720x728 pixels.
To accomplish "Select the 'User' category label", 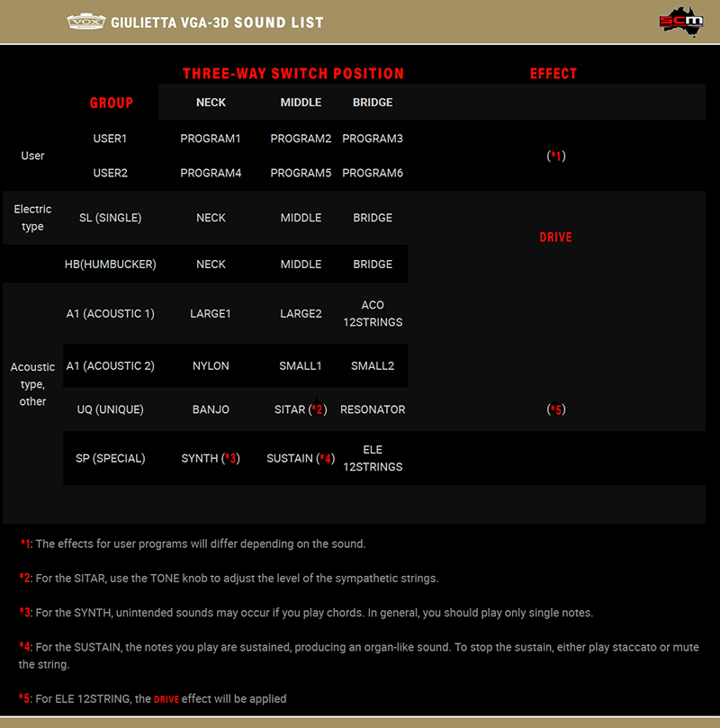I will click(32, 156).
